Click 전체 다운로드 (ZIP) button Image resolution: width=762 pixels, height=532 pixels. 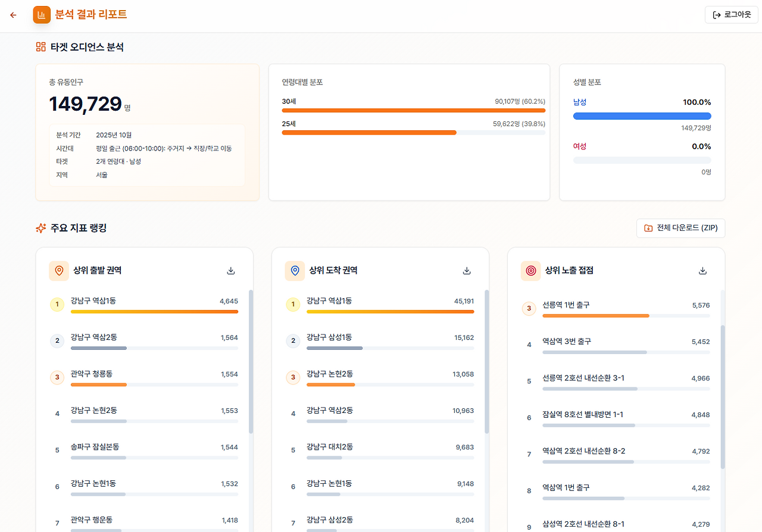680,228
